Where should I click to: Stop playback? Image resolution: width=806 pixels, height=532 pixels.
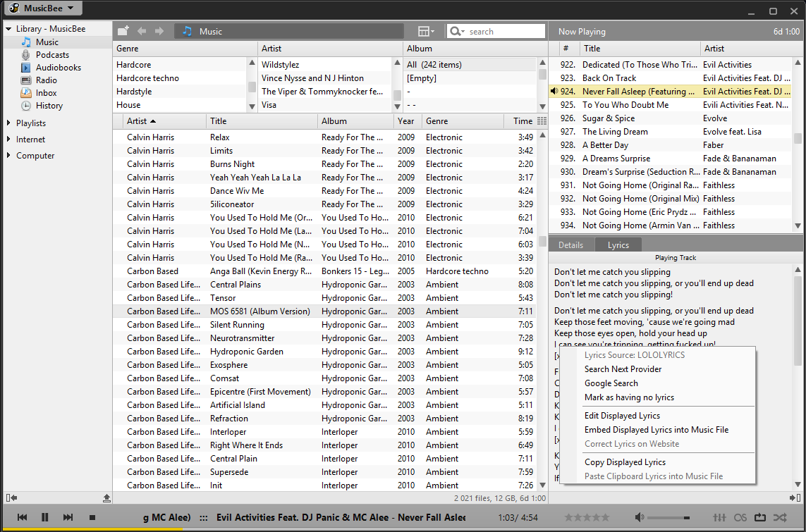(x=92, y=517)
